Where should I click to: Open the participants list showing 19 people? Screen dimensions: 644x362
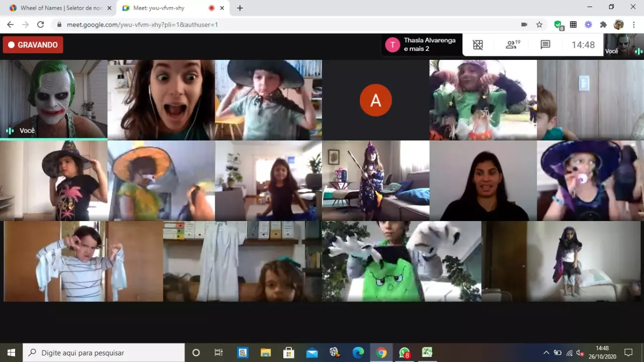point(512,45)
